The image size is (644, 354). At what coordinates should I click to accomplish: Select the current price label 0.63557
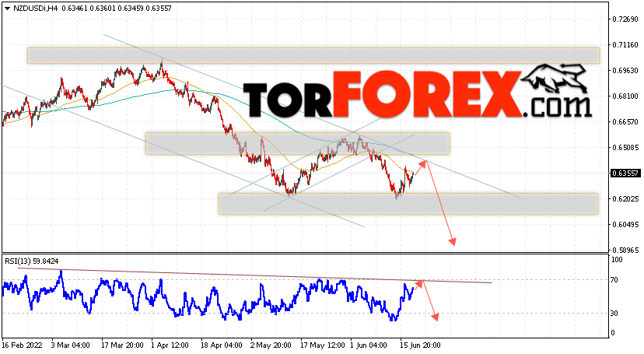click(x=625, y=173)
